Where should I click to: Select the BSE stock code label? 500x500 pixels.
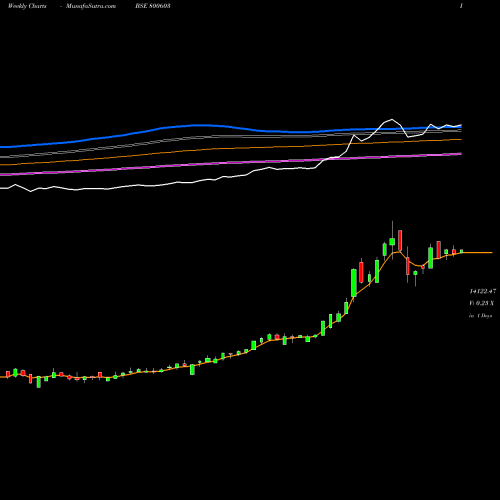(x=153, y=6)
